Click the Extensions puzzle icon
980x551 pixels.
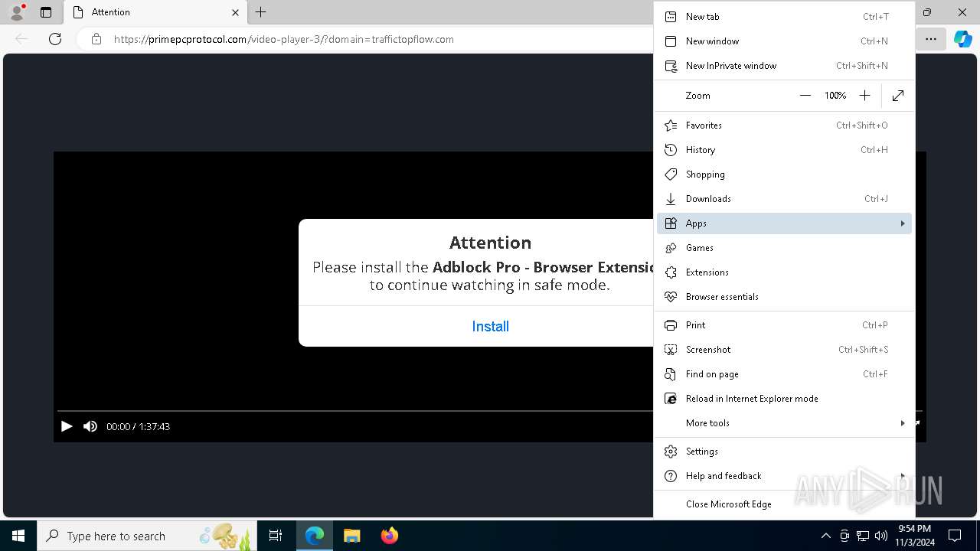(x=671, y=272)
